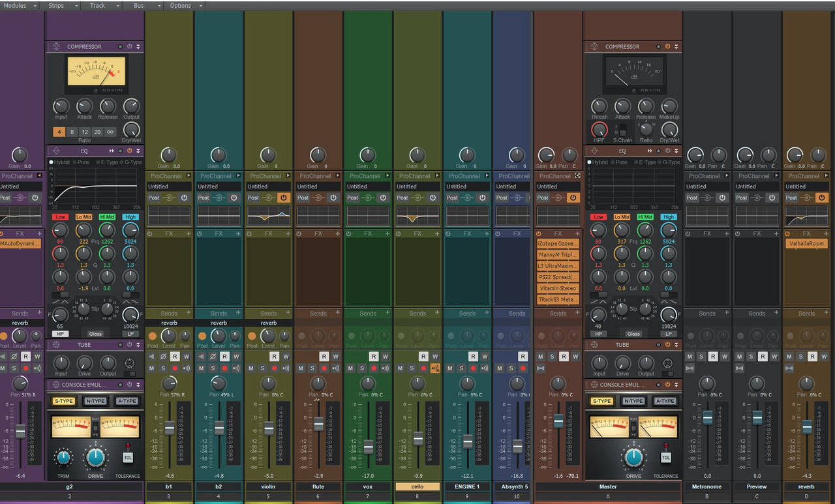This screenshot has height=504, width=835.
Task: Select the cello track name
Action: (x=417, y=486)
